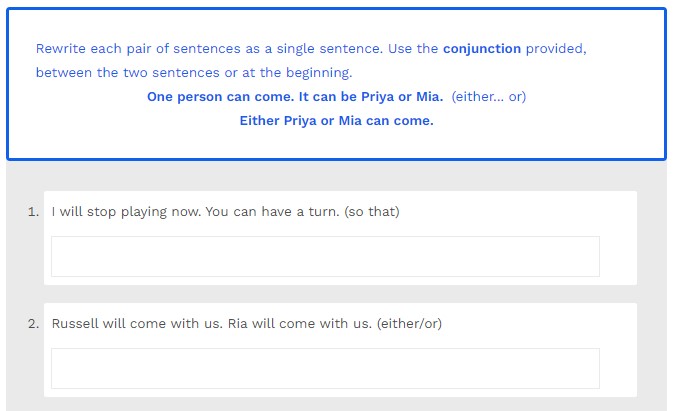The width and height of the screenshot is (673, 411).
Task: Click the "(either... or)" hint in the example
Action: 489,97
